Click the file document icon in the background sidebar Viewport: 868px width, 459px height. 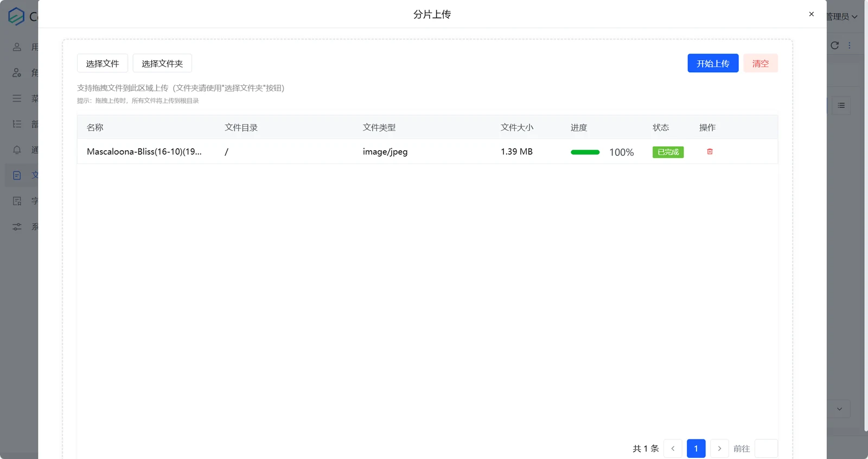(x=17, y=175)
